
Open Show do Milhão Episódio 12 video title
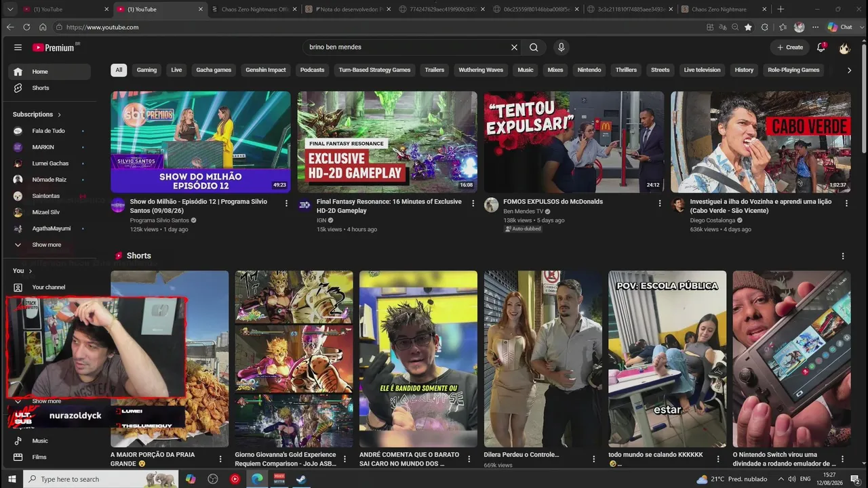tap(198, 206)
